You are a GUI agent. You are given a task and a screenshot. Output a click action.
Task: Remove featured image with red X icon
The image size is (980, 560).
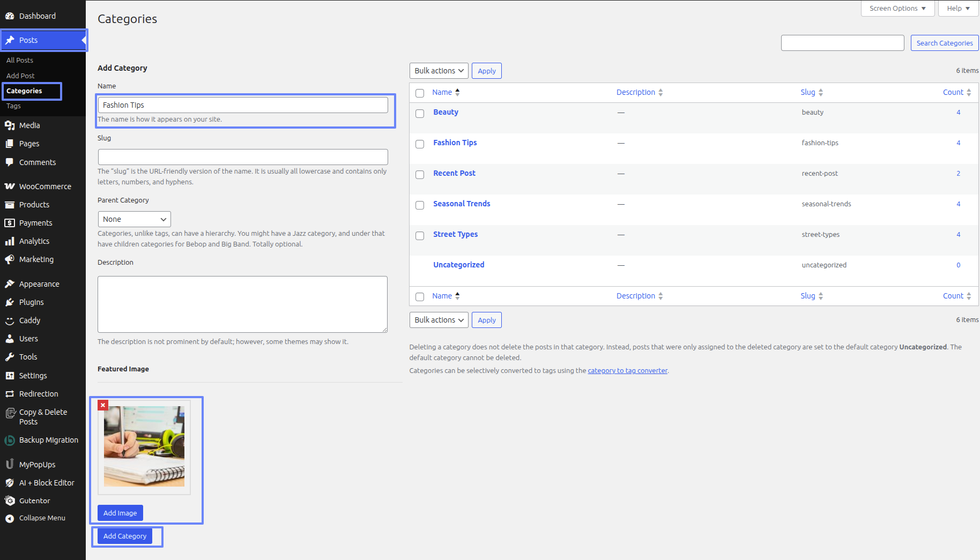[103, 405]
